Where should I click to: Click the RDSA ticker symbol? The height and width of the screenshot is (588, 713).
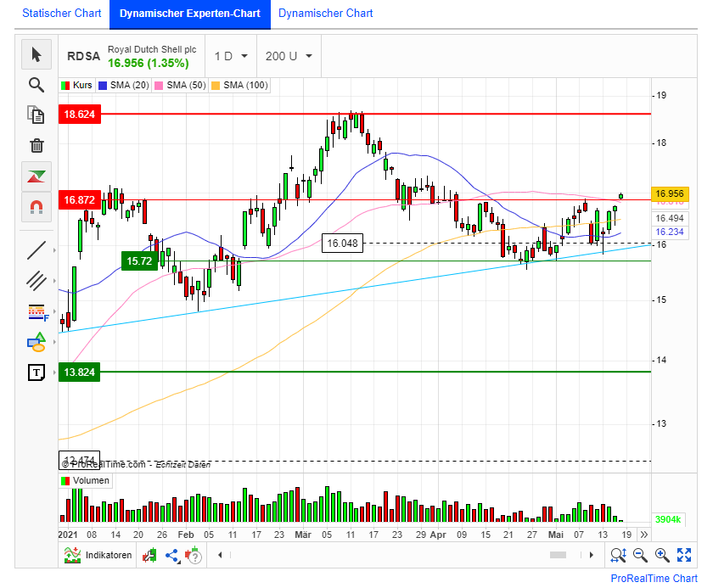tap(84, 56)
